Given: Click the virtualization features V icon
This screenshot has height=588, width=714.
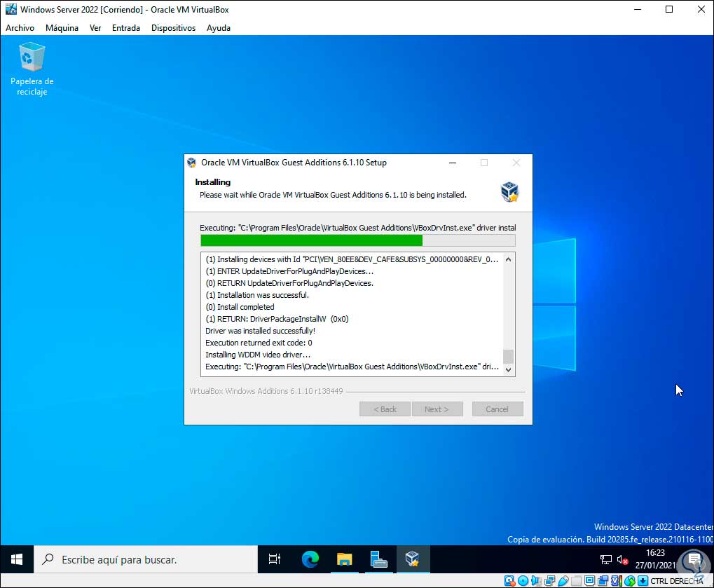Looking at the screenshot, I should (617, 581).
